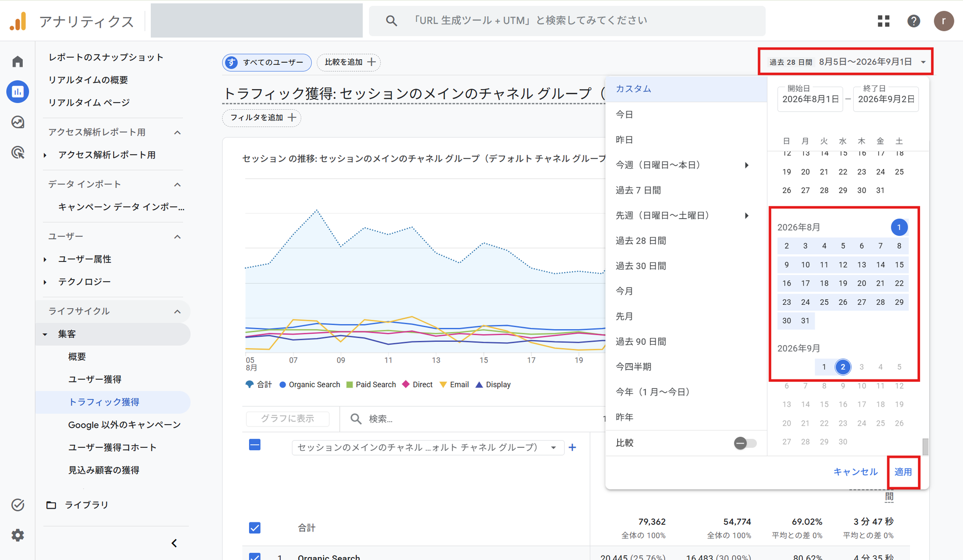Open the help question mark icon
963x560 pixels.
pyautogui.click(x=913, y=21)
